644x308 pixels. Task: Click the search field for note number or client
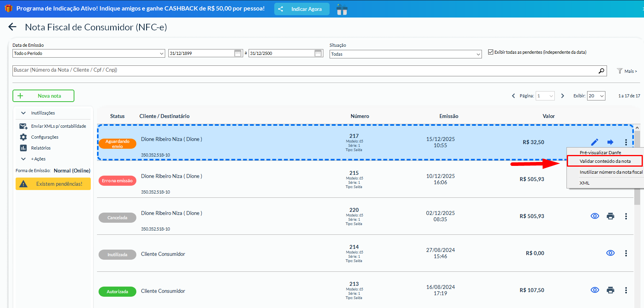(x=304, y=70)
